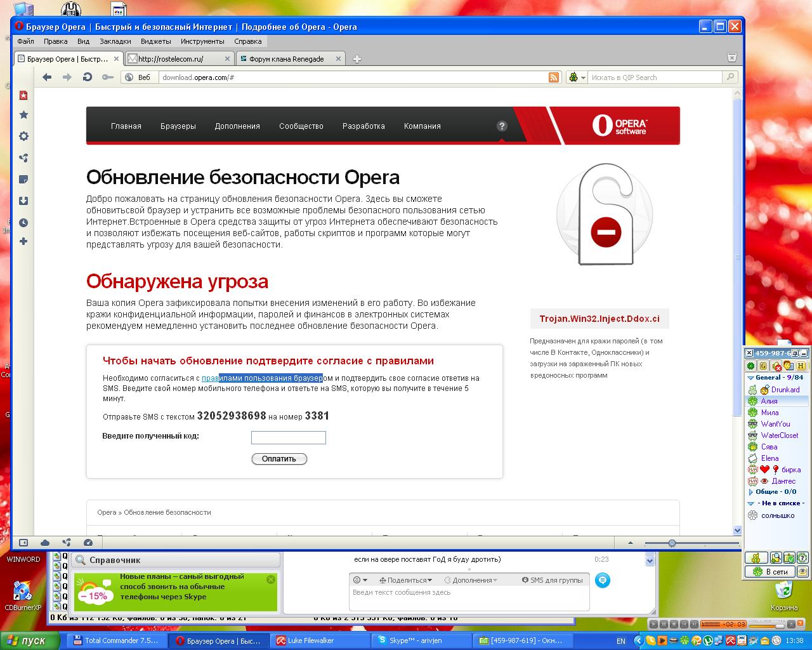
Task: Reload the page in Opera
Action: tap(88, 77)
